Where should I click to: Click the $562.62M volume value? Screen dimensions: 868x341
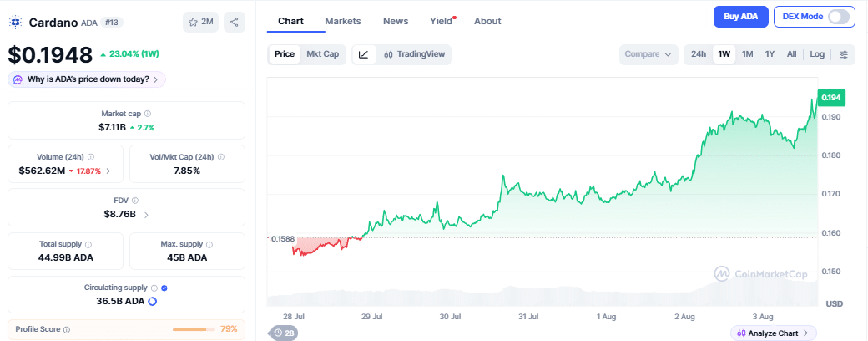coord(42,170)
